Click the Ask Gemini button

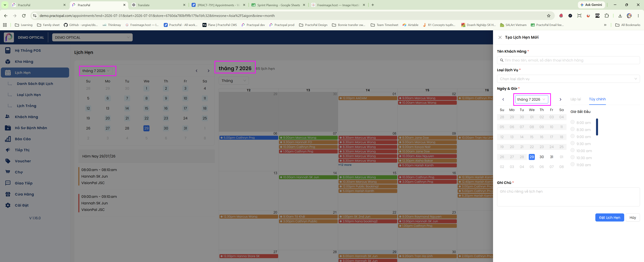click(x=591, y=5)
